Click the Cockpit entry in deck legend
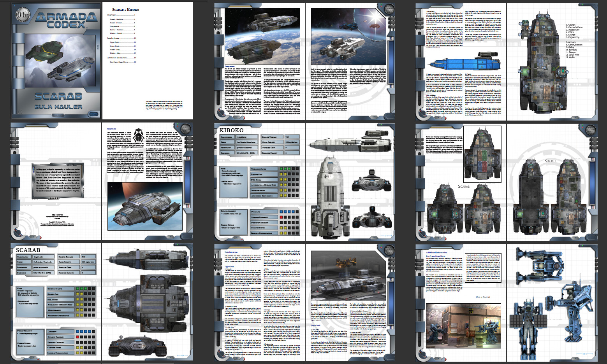 571,24
